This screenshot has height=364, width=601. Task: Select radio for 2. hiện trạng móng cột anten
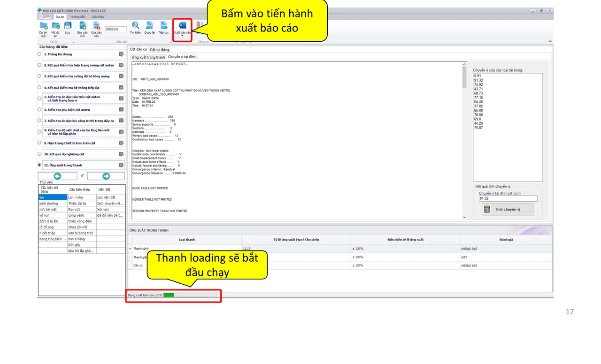click(39, 65)
